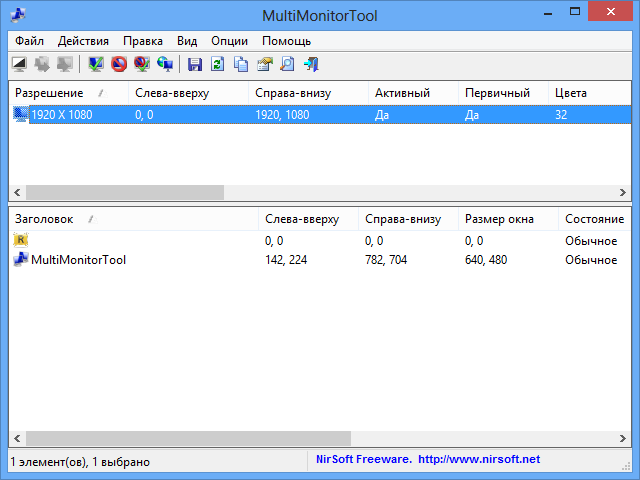Sort windows list by Слева-вверху header

click(309, 219)
